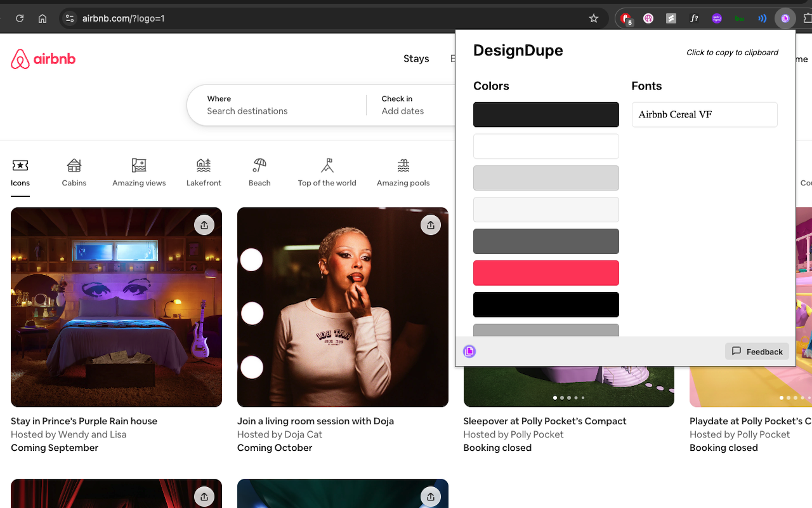The width and height of the screenshot is (812, 508).
Task: Select the Top of the world category icon
Action: (327, 171)
